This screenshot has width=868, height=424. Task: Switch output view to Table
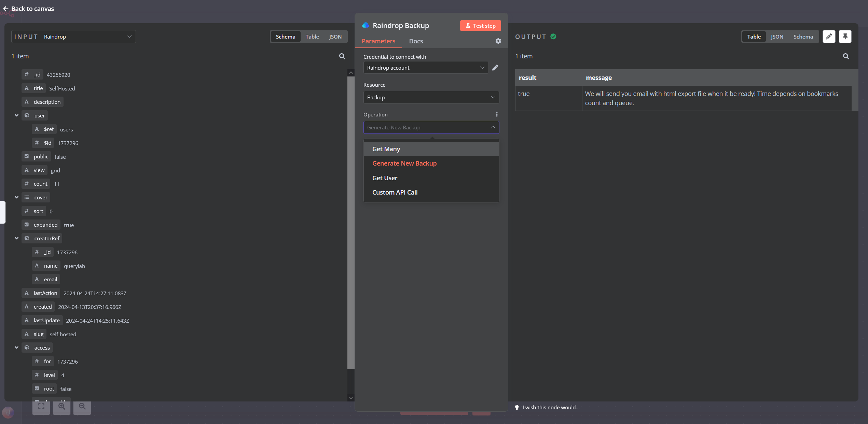[754, 37]
